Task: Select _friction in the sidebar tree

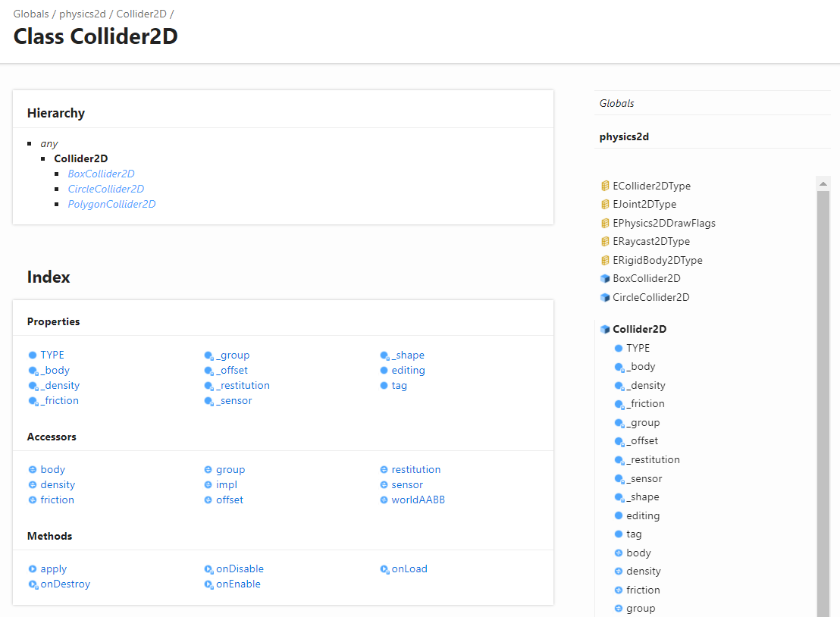Action: 645,404
